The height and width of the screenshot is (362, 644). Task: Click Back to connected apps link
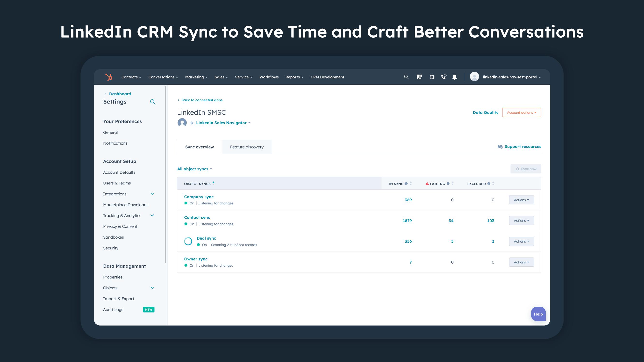pyautogui.click(x=200, y=100)
